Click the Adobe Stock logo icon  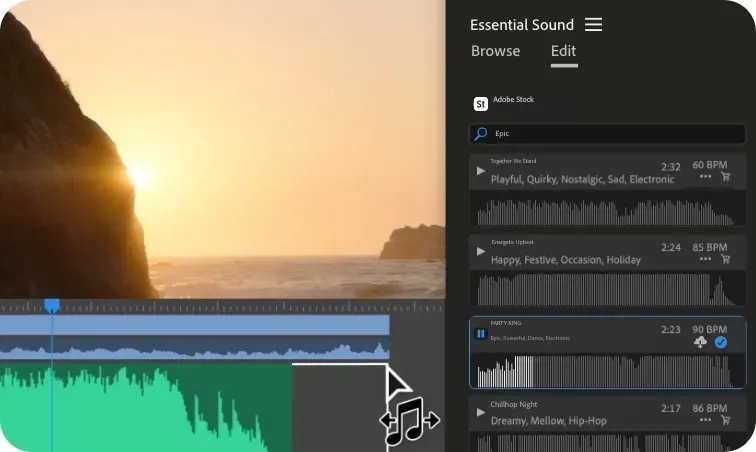(x=480, y=103)
